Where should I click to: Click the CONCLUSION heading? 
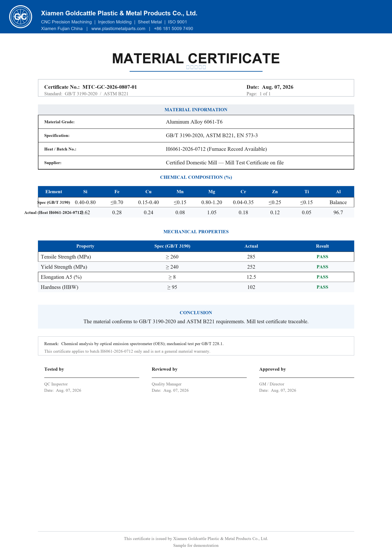pyautogui.click(x=196, y=313)
